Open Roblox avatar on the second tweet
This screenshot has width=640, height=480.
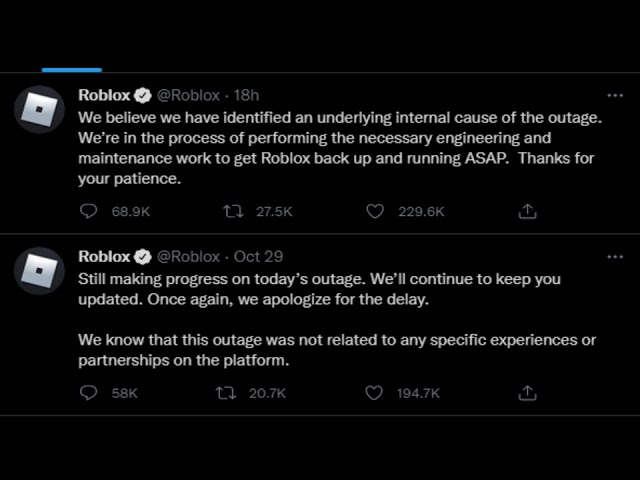[39, 271]
